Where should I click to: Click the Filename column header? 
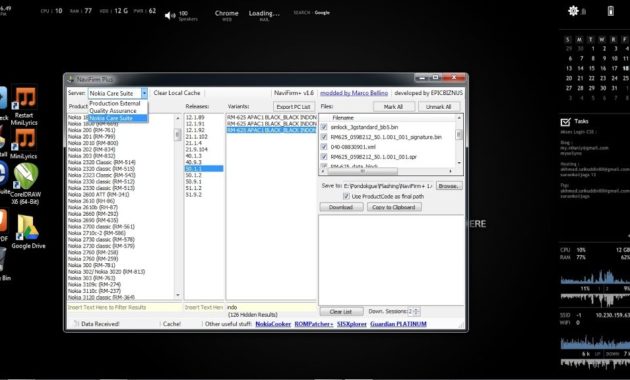(x=343, y=118)
